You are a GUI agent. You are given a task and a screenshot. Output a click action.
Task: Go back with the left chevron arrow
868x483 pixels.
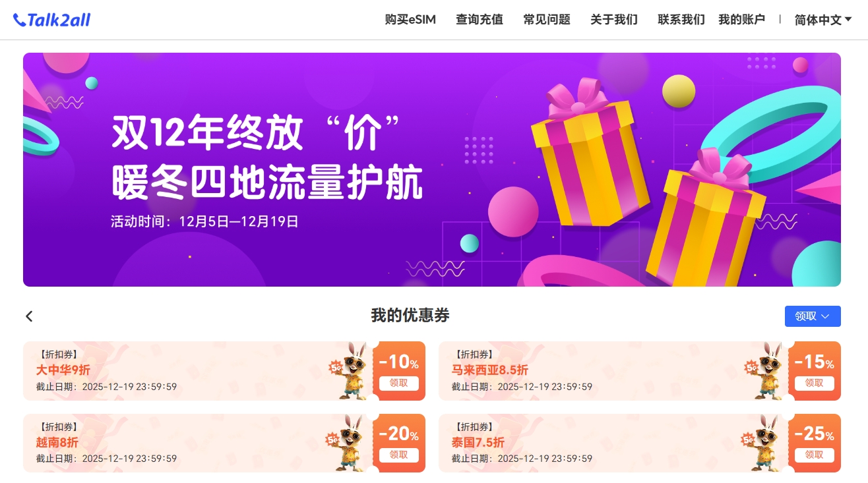pos(29,316)
